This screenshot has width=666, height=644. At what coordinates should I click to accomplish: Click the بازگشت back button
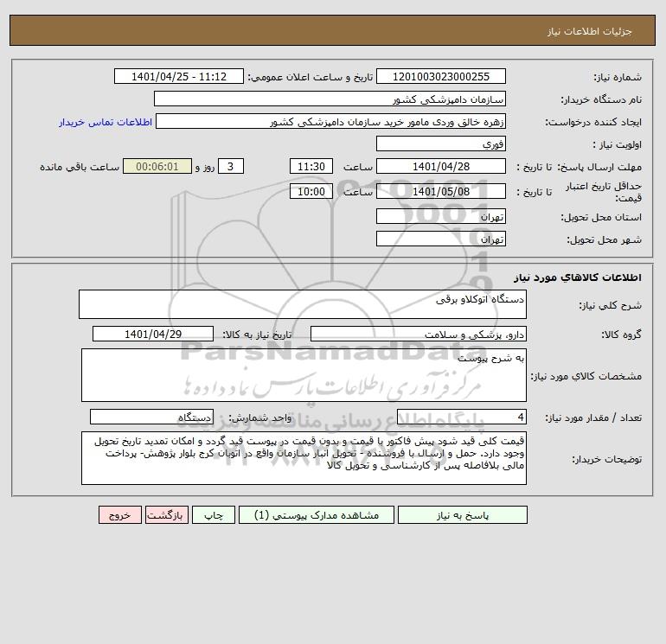tap(166, 515)
